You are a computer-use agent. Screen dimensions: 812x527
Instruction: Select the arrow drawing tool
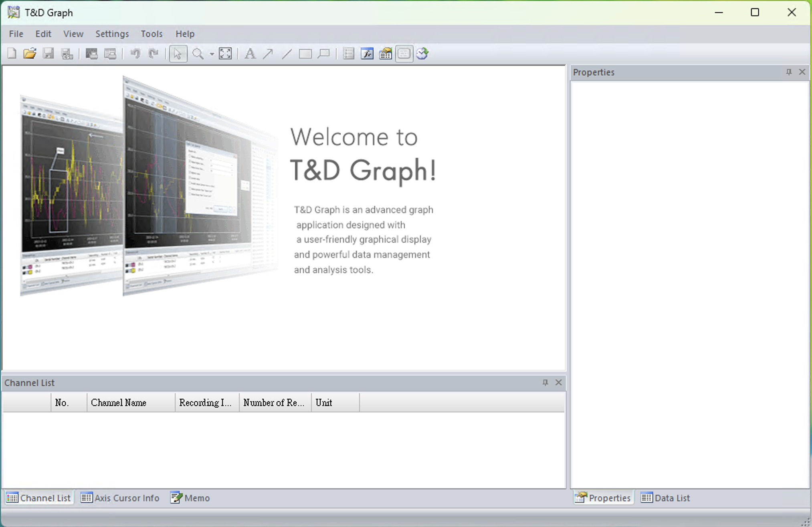268,54
